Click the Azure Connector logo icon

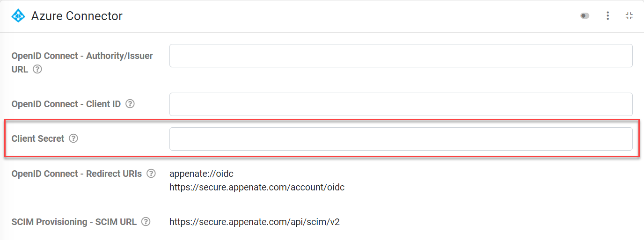[x=18, y=16]
